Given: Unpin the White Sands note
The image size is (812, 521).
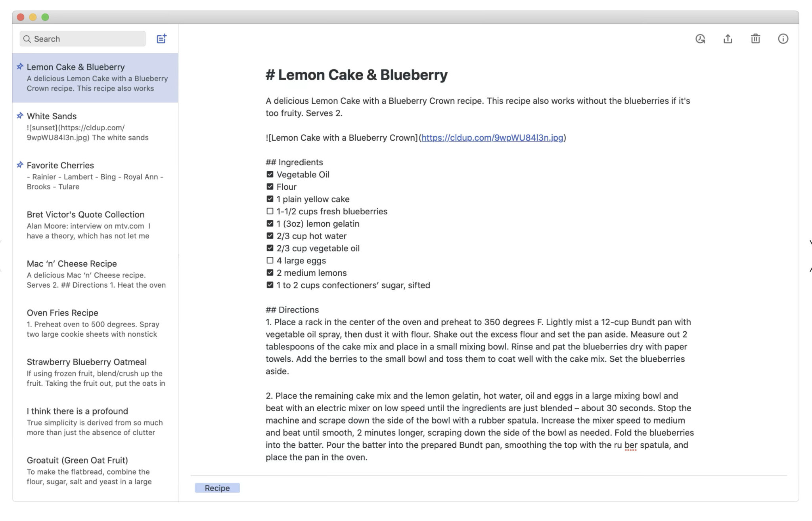Looking at the screenshot, I should (x=19, y=115).
